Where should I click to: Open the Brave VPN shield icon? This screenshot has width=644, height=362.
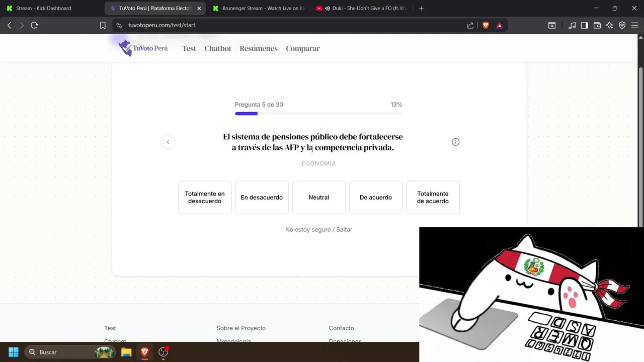click(622, 25)
